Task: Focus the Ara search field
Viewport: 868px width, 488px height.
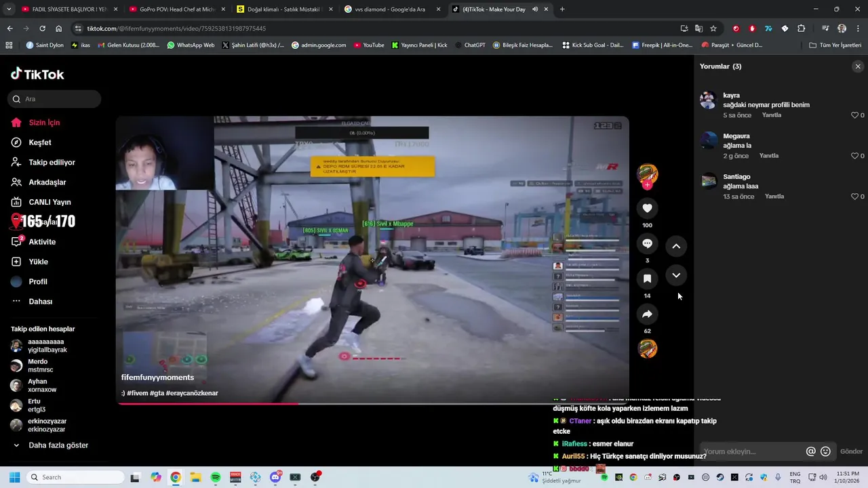Action: pos(55,99)
